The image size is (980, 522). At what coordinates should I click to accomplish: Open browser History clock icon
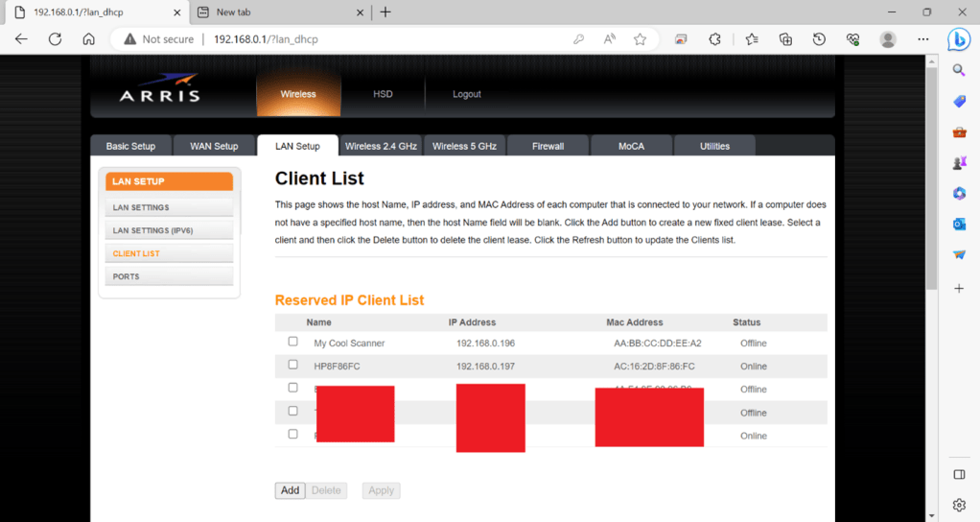819,39
